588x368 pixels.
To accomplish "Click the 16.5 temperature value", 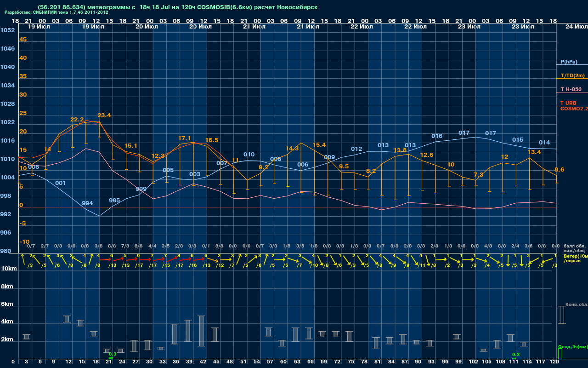I will tap(211, 140).
